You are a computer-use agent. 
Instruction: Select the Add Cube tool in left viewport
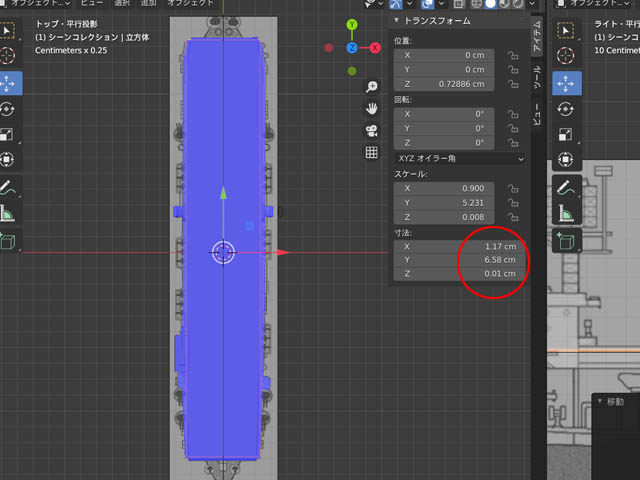[7, 241]
